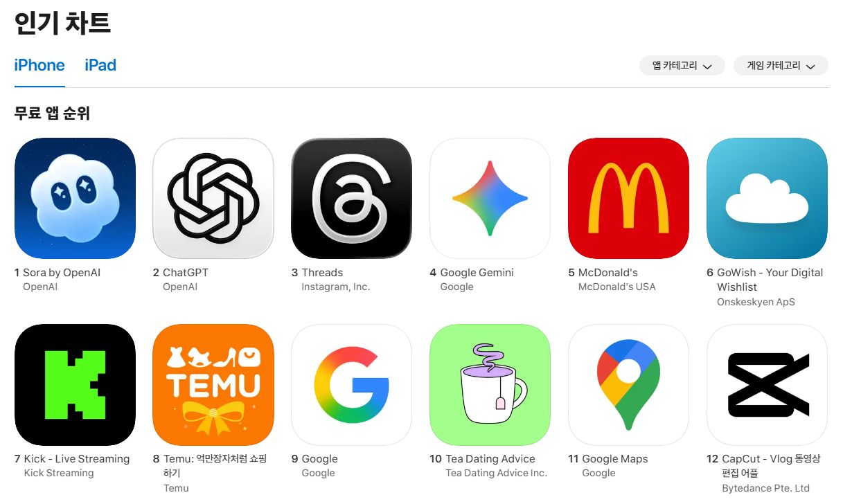843x504 pixels.
Task: Open the Tea Dating Advice cup icon
Action: click(x=490, y=384)
